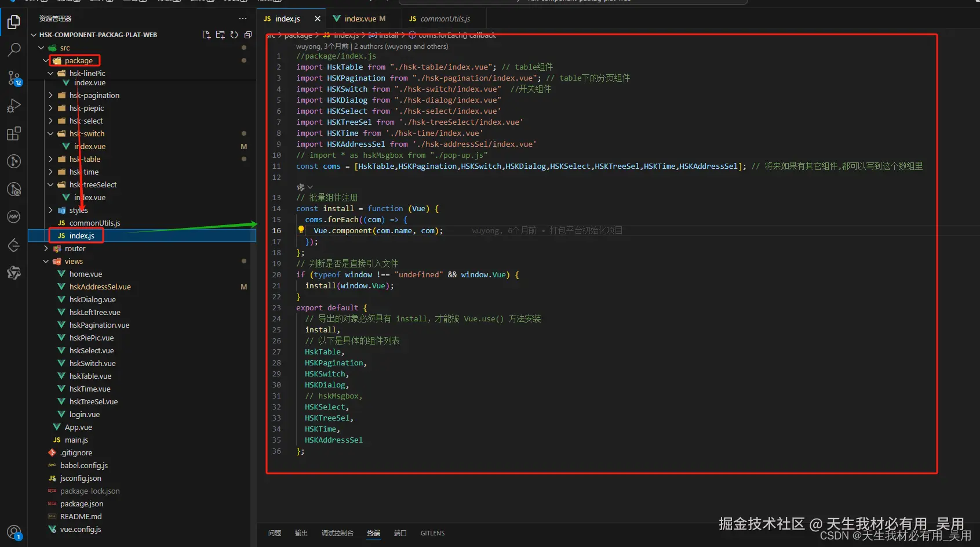Expand the hsk-pagination folder
Image resolution: width=980 pixels, height=547 pixels.
(50, 95)
